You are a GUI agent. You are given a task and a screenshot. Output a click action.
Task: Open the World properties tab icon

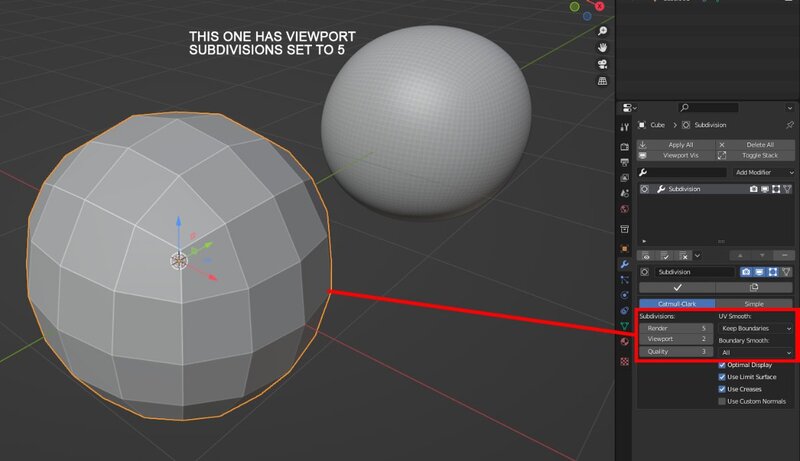pos(624,209)
